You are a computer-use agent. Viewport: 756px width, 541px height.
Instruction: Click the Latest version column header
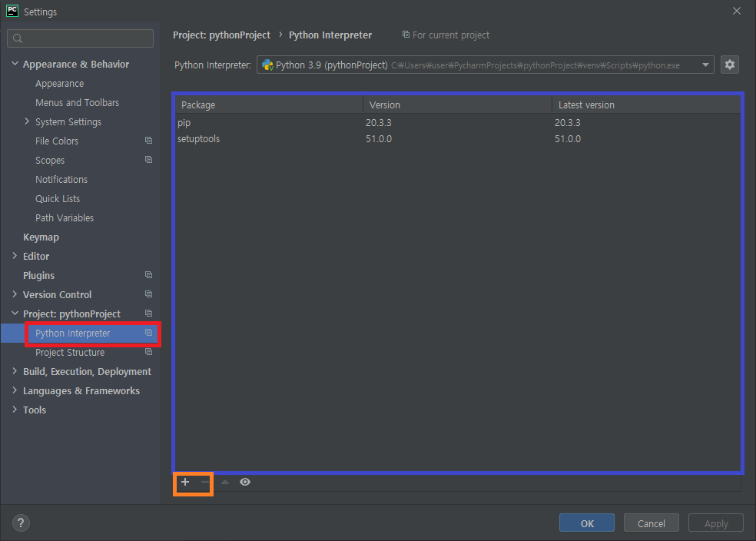pos(646,105)
